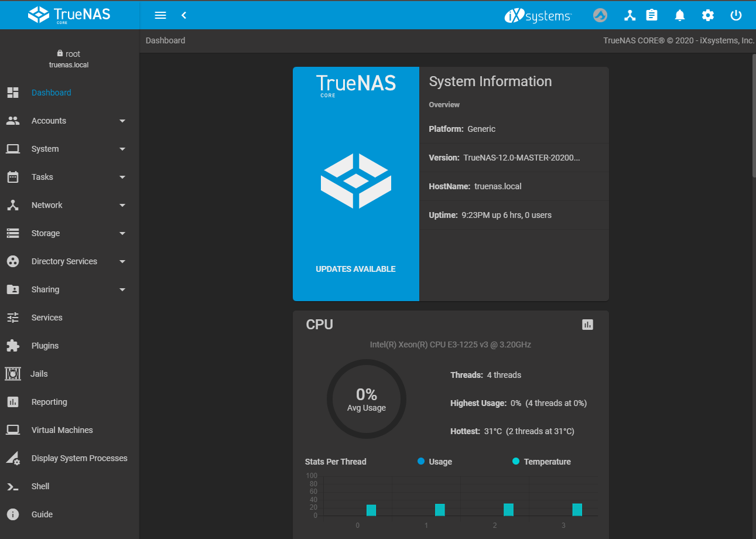Open the CPU reports chart icon
The height and width of the screenshot is (539, 756).
[587, 325]
